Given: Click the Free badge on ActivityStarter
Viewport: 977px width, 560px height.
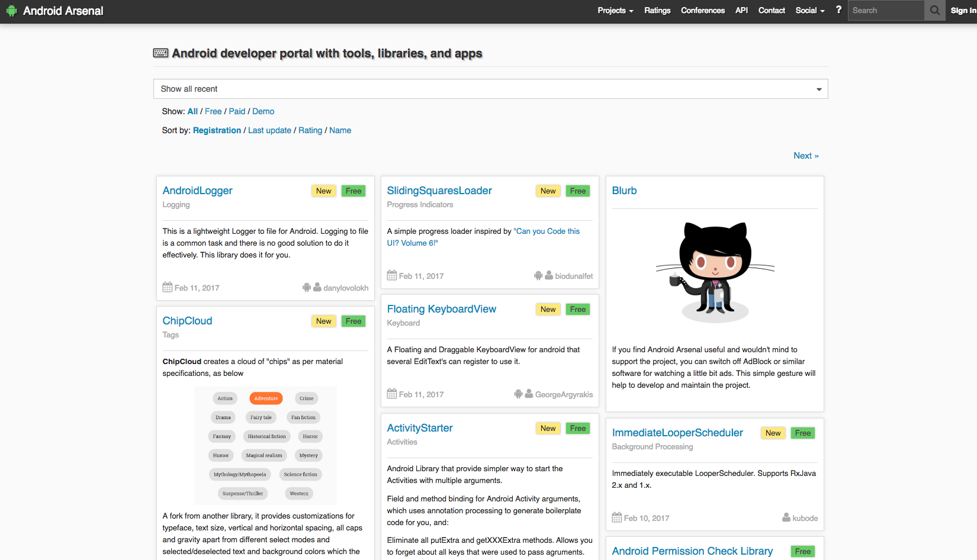Looking at the screenshot, I should click(x=578, y=428).
